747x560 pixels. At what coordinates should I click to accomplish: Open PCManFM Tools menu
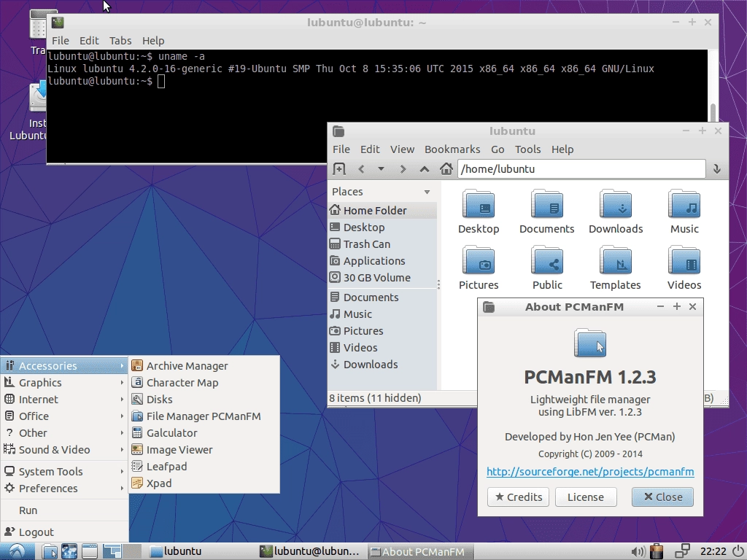[527, 149]
